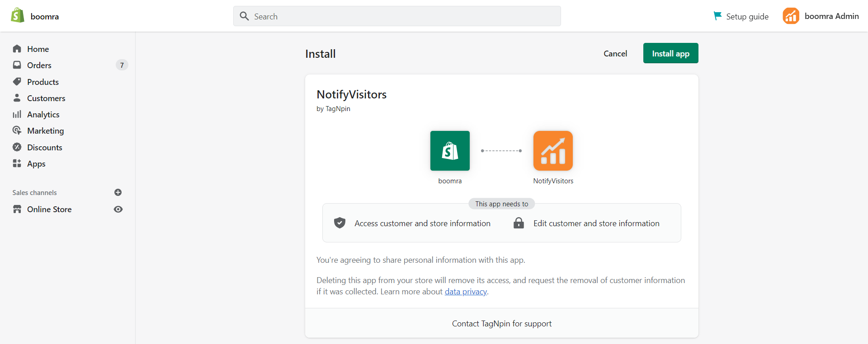This screenshot has width=868, height=344.
Task: Focus the Search input field
Action: point(397,16)
